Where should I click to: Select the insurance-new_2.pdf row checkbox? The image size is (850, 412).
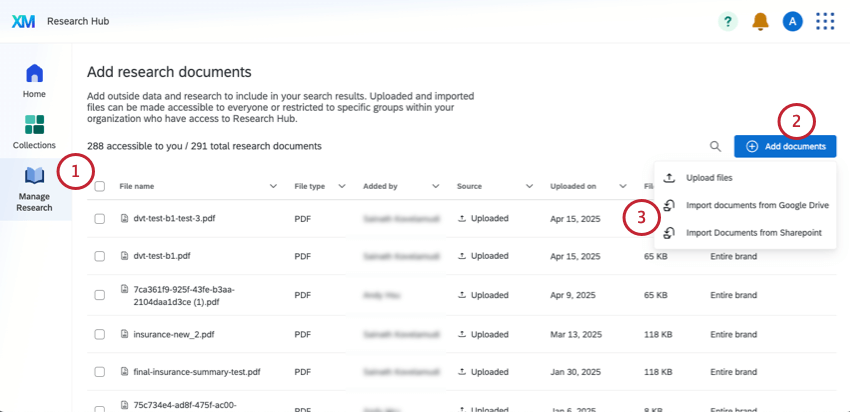tap(99, 334)
